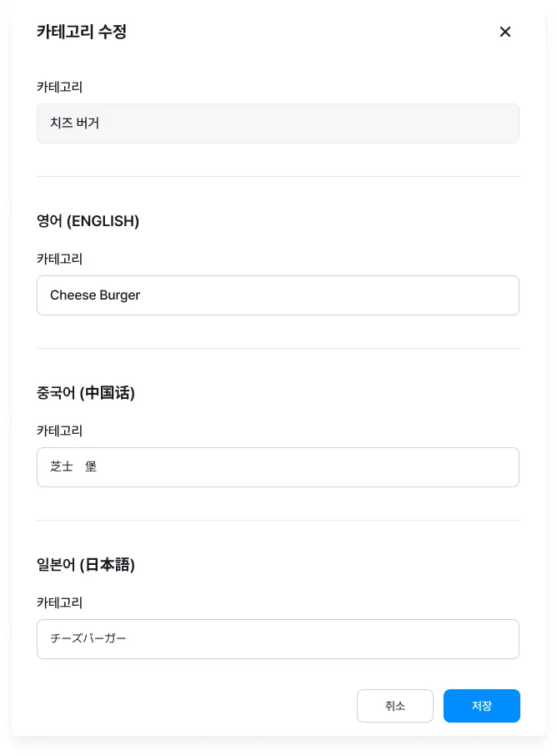This screenshot has height=756, width=557.
Task: Click the 카테고리 수정 dialog title
Action: coord(82,32)
